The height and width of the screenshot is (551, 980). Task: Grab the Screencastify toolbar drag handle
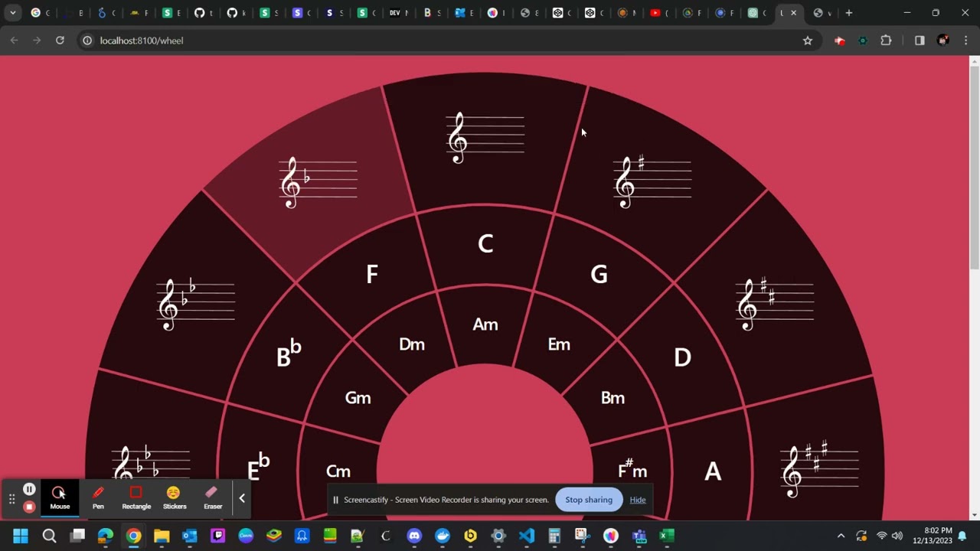(x=11, y=499)
